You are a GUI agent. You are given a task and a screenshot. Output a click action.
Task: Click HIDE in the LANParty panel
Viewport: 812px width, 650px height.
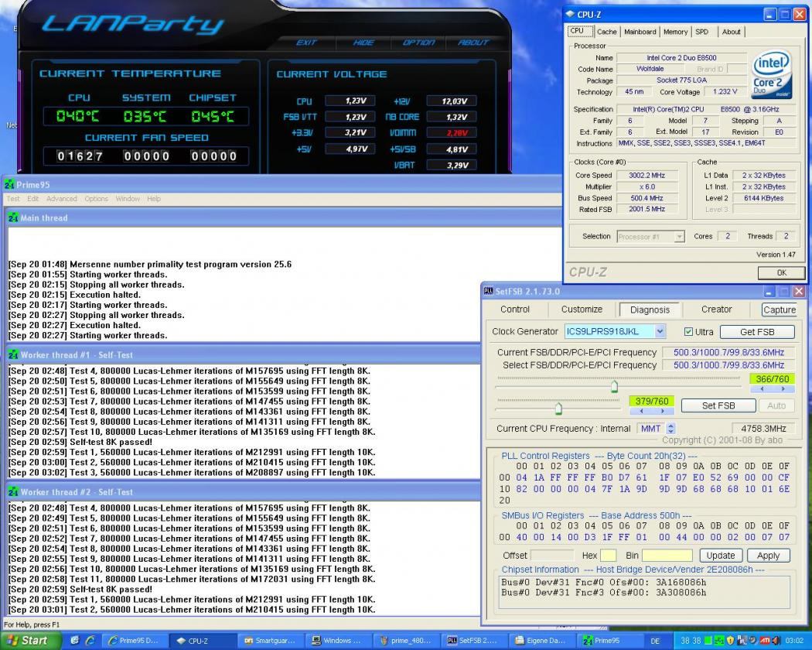(x=363, y=43)
